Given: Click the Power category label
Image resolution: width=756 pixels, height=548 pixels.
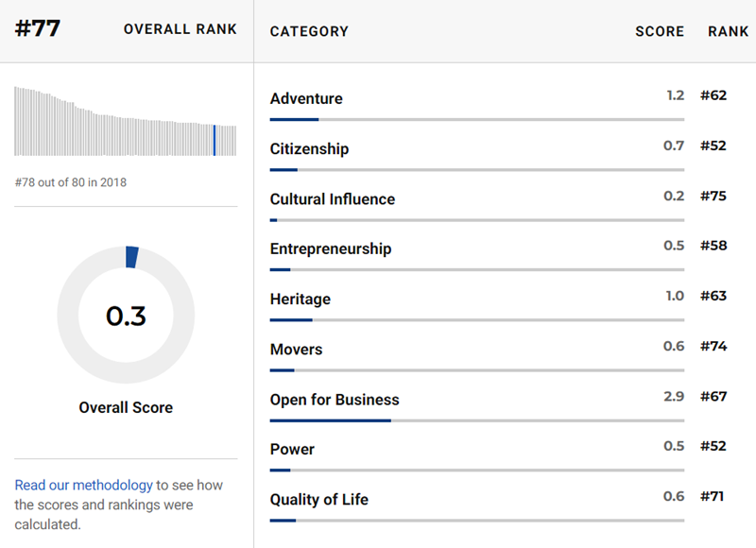Looking at the screenshot, I should click(x=292, y=450).
